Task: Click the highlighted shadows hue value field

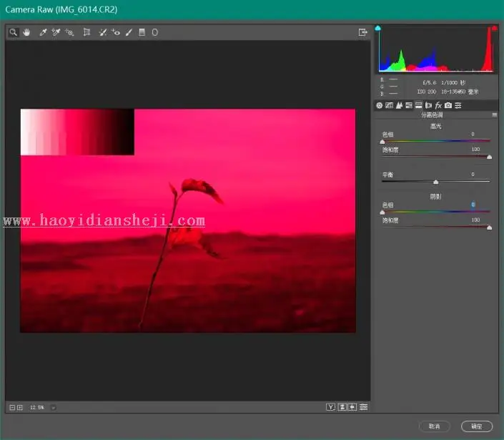Action: (x=473, y=205)
